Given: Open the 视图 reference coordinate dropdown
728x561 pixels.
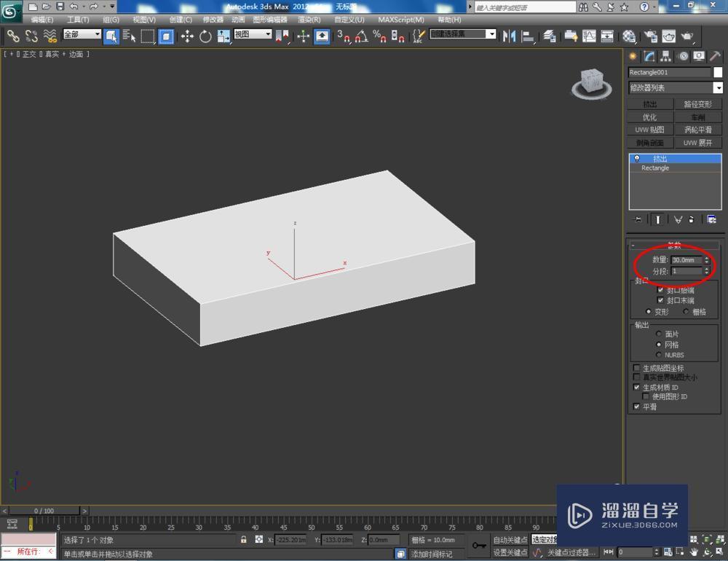Looking at the screenshot, I should click(251, 34).
